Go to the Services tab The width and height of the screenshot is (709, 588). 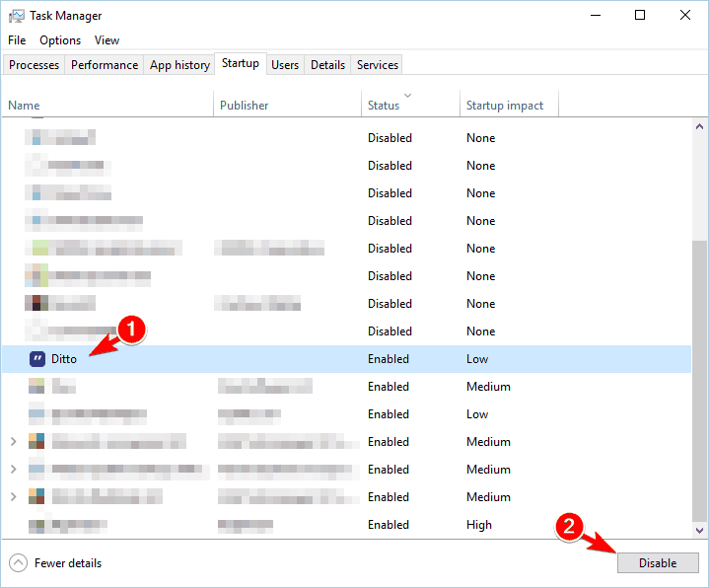point(378,65)
